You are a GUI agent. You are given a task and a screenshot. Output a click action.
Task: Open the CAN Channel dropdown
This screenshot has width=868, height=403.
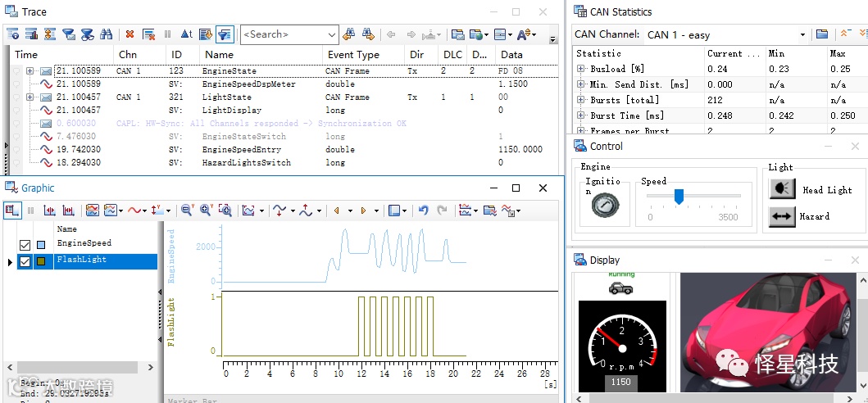[x=802, y=34]
